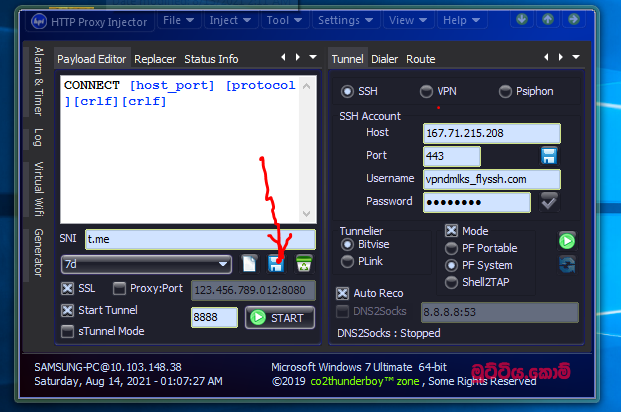
Task: Click green play icon beside Mode section
Action: [567, 241]
